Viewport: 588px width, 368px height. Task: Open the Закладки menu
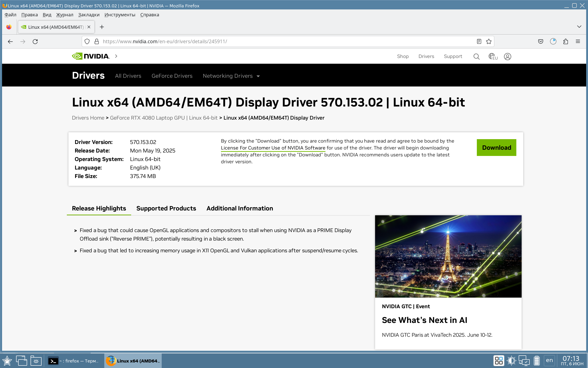click(89, 14)
